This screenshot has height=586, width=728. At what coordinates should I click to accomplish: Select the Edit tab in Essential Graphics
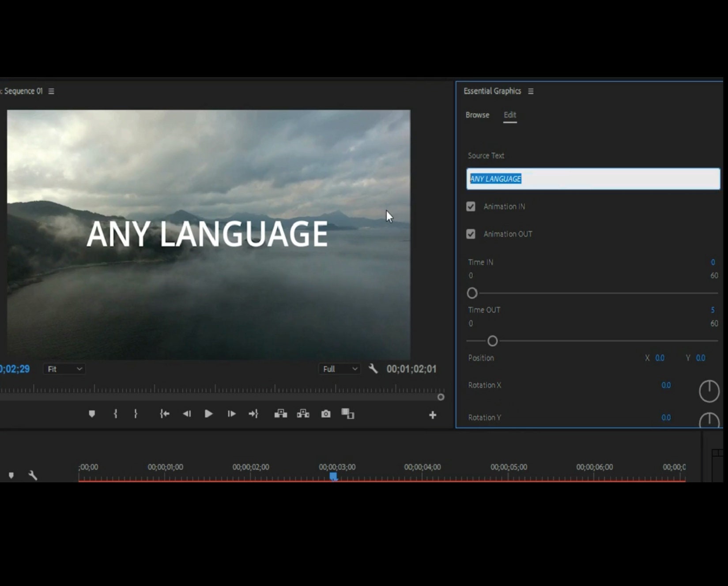pyautogui.click(x=510, y=115)
